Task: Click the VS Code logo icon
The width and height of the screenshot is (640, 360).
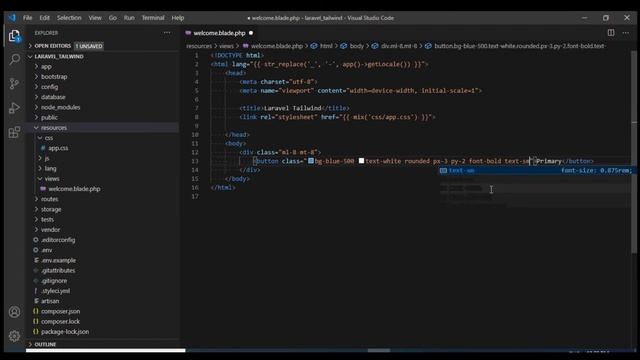Action: [x=12, y=18]
